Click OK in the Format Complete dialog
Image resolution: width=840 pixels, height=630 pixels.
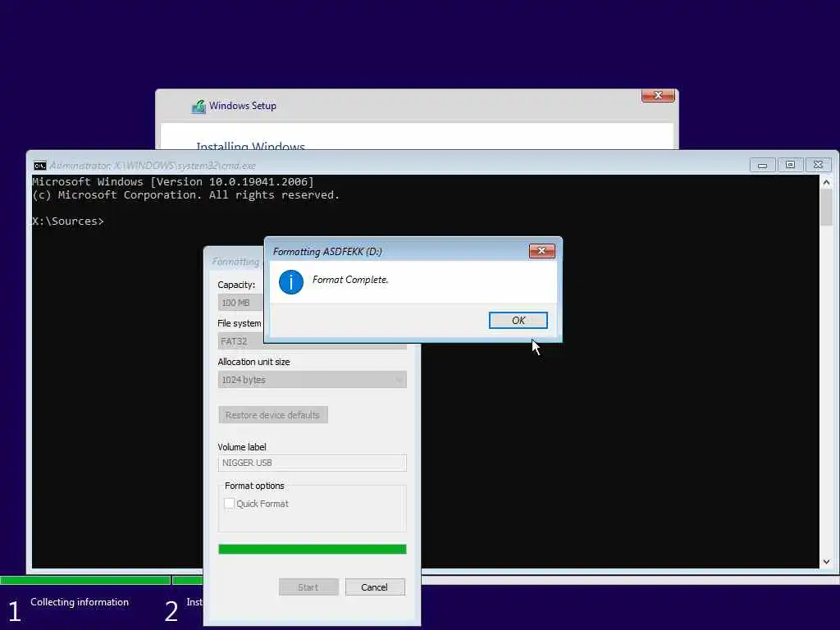(518, 321)
